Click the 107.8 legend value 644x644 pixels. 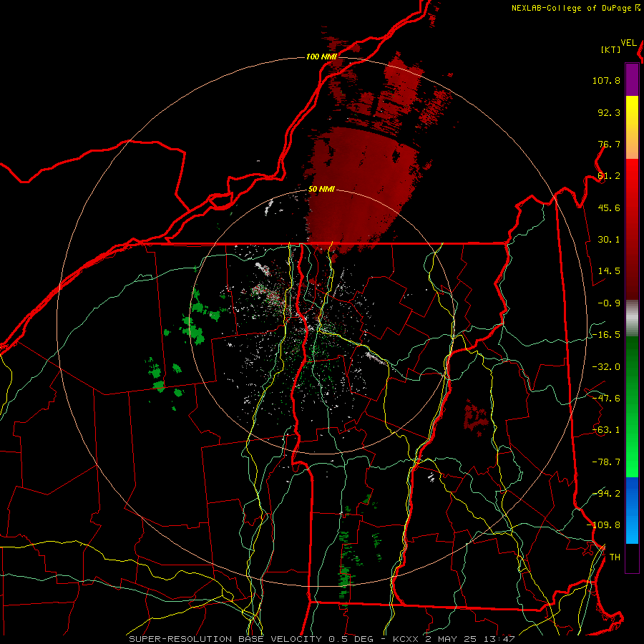tap(606, 80)
